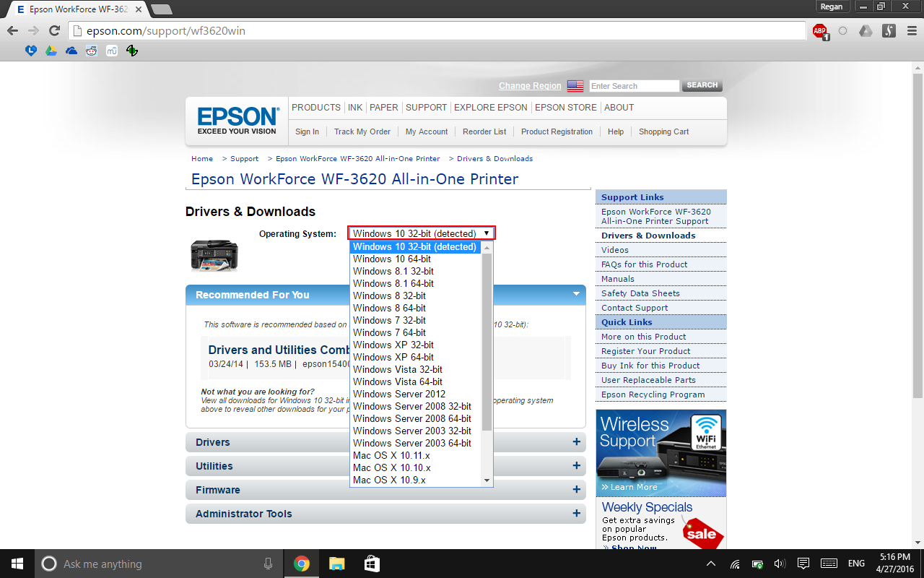
Task: Expand the Utilities section plus sign
Action: click(x=576, y=466)
